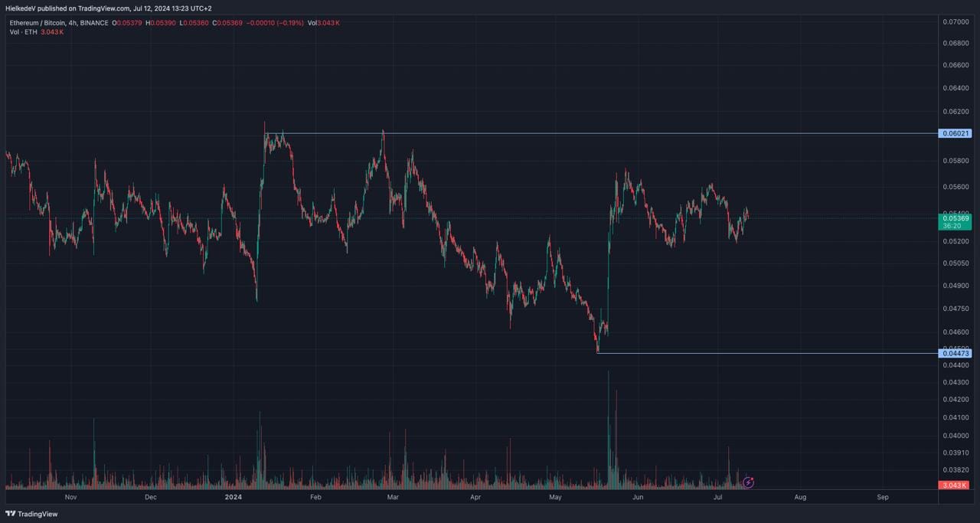The image size is (980, 523).
Task: Click the current price label 0.05369
Action: (956, 218)
